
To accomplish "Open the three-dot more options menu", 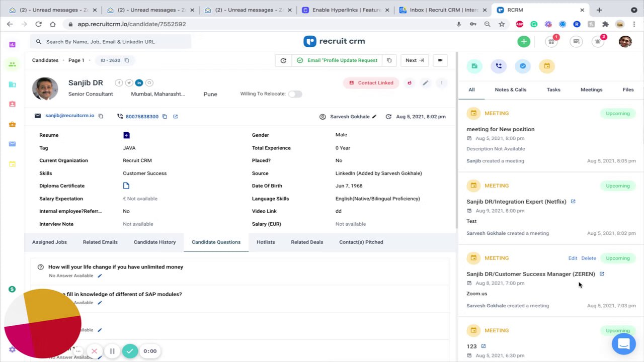I will [x=441, y=83].
